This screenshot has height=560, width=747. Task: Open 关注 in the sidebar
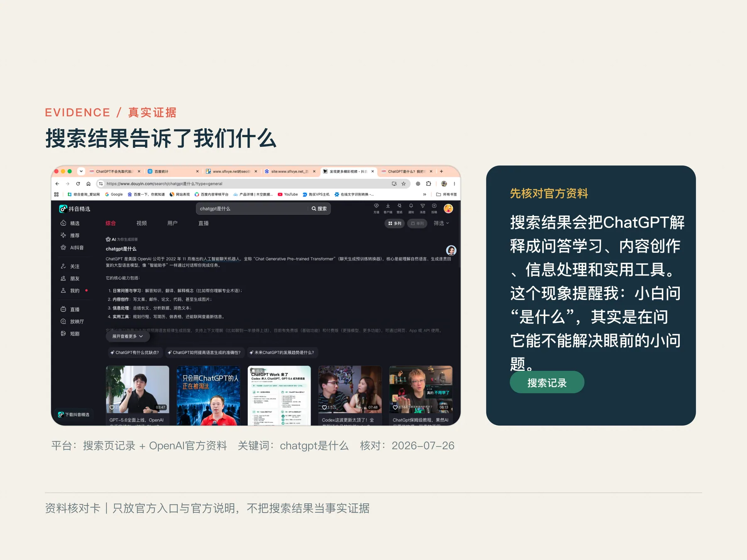[x=70, y=266]
